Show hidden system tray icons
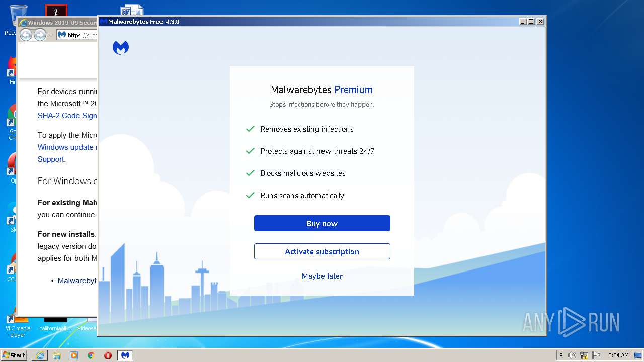Viewport: 644px width, 362px height. pos(561,355)
